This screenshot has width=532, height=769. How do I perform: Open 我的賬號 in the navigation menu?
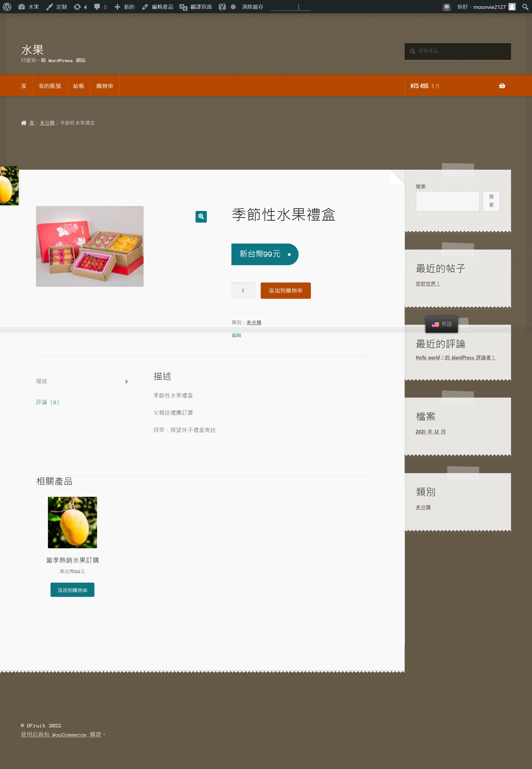coord(50,86)
